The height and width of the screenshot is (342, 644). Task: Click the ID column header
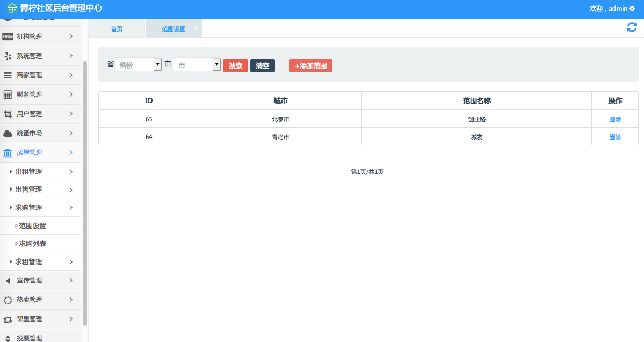(x=149, y=100)
